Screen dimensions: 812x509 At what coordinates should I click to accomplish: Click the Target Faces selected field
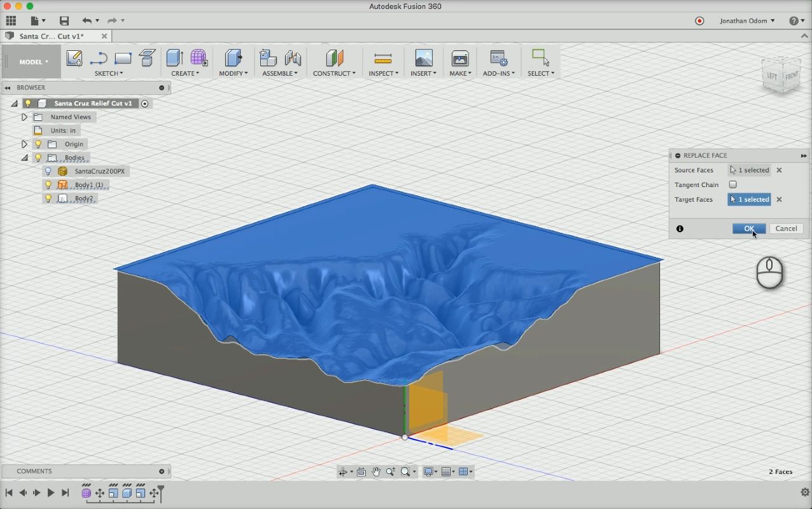point(749,199)
